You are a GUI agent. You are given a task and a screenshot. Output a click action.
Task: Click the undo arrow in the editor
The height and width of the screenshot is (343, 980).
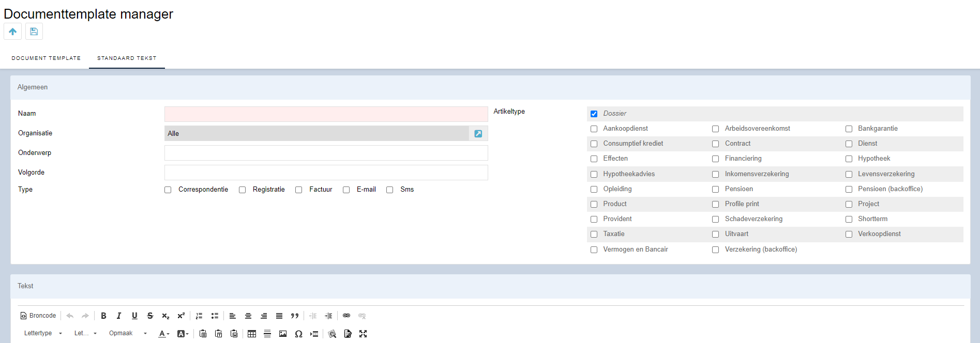coord(70,316)
